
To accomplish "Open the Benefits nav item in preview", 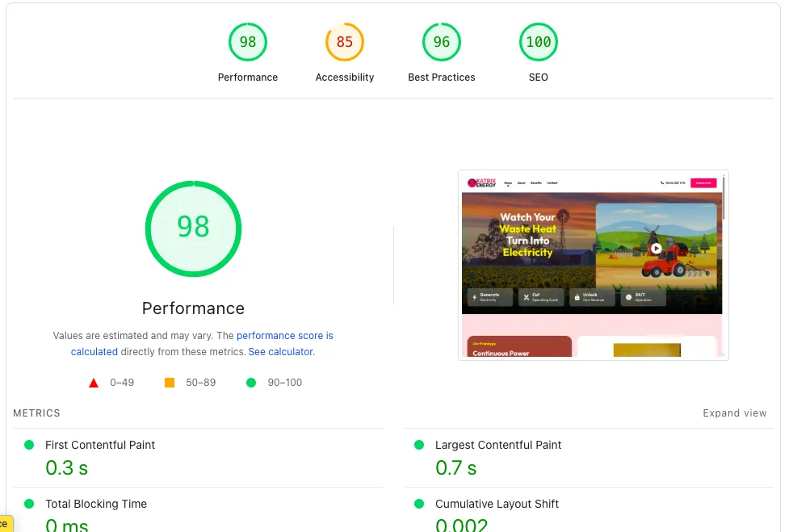I will [536, 182].
